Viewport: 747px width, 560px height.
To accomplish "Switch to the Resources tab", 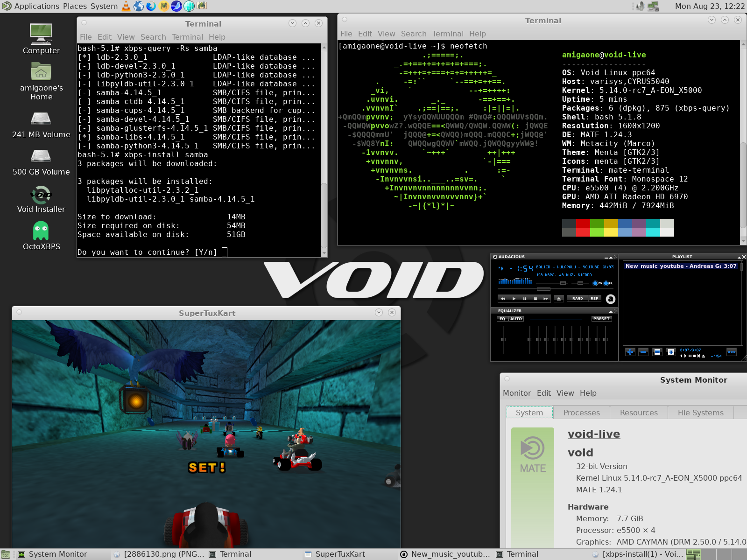I will [639, 413].
